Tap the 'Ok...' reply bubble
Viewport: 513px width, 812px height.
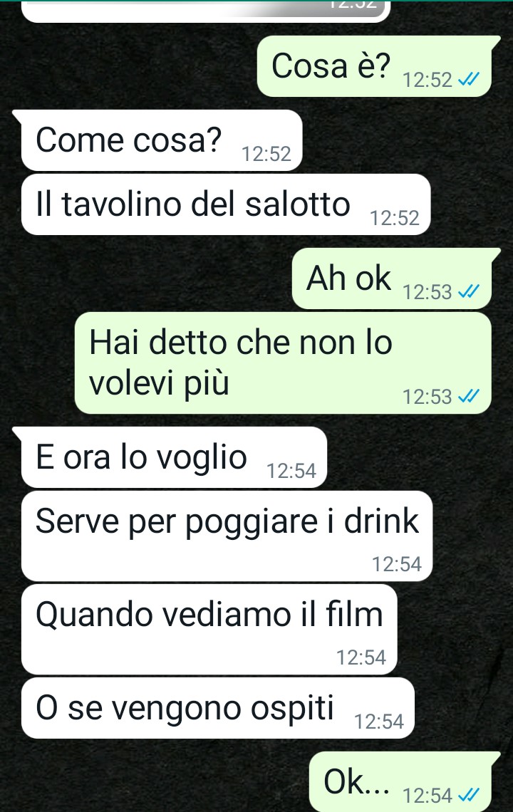click(405, 781)
